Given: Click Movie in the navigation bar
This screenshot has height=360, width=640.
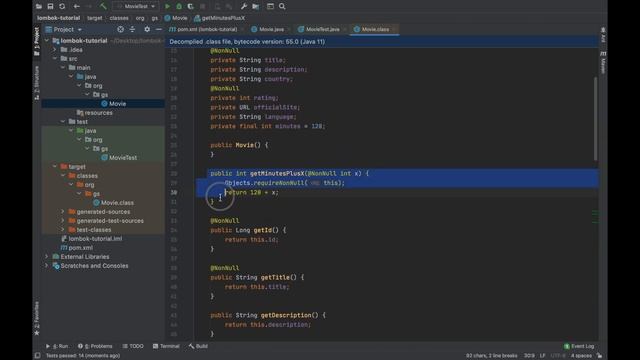Looking at the screenshot, I should pyautogui.click(x=176, y=18).
